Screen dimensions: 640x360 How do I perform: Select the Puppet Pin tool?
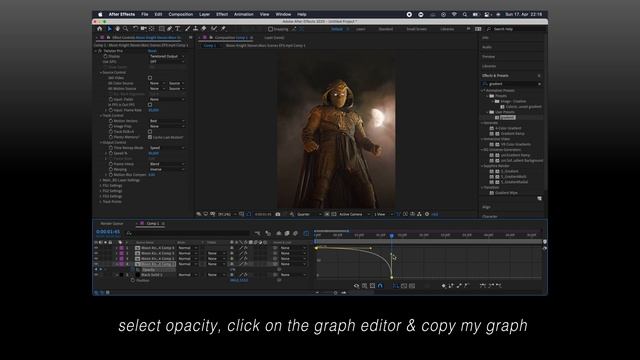click(x=223, y=29)
